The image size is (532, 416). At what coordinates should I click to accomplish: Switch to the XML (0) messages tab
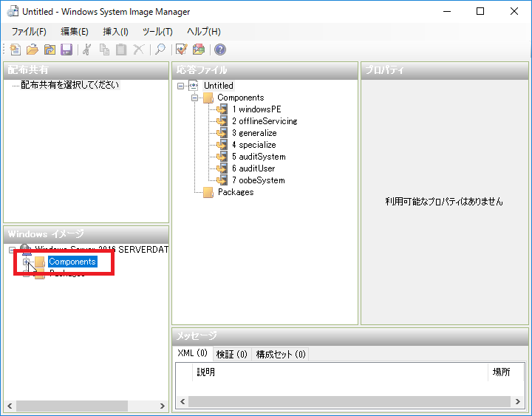pyautogui.click(x=193, y=353)
